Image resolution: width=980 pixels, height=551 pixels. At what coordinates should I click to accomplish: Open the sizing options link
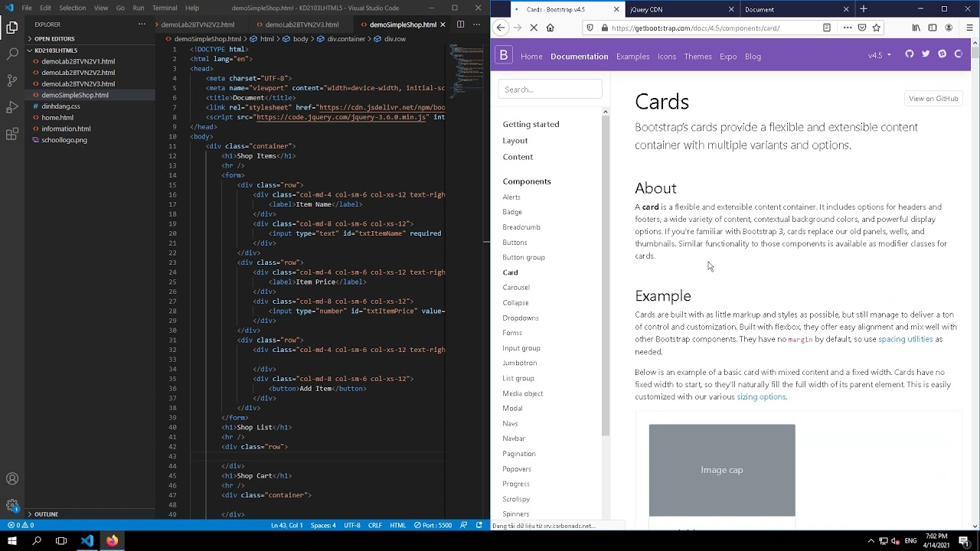coord(761,396)
